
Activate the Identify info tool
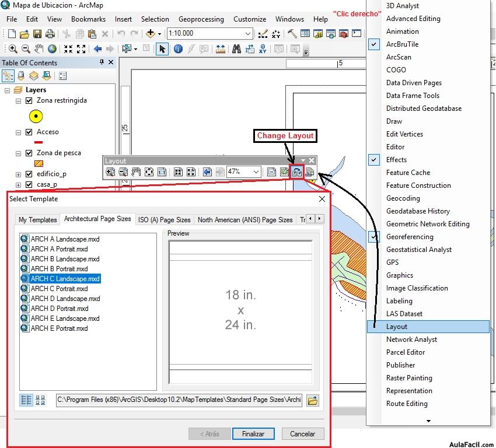point(178,48)
